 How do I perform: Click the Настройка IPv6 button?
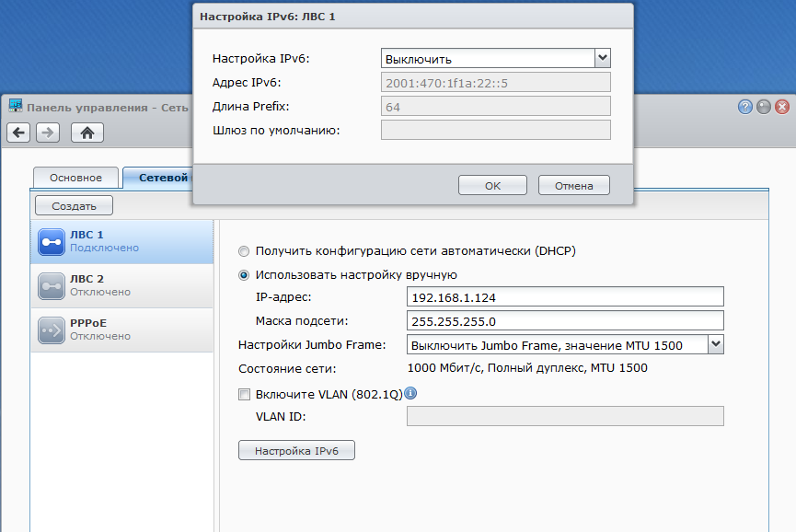pos(296,450)
